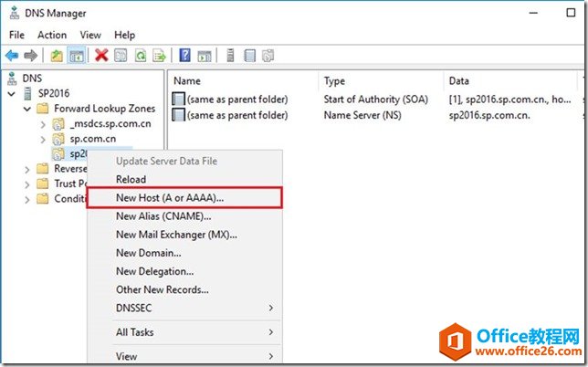
Task: Click the New Server toolbar icon
Action: pos(230,55)
